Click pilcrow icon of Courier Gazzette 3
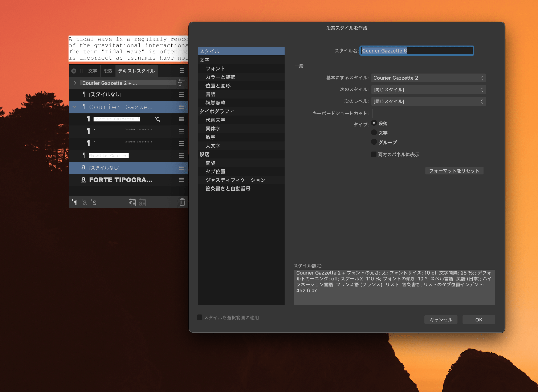 pyautogui.click(x=88, y=119)
